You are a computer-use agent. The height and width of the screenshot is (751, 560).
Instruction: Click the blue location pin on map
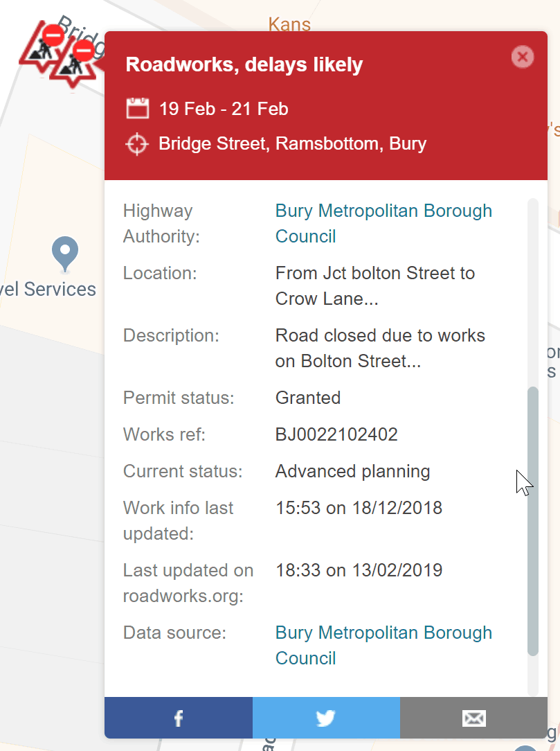click(x=66, y=254)
